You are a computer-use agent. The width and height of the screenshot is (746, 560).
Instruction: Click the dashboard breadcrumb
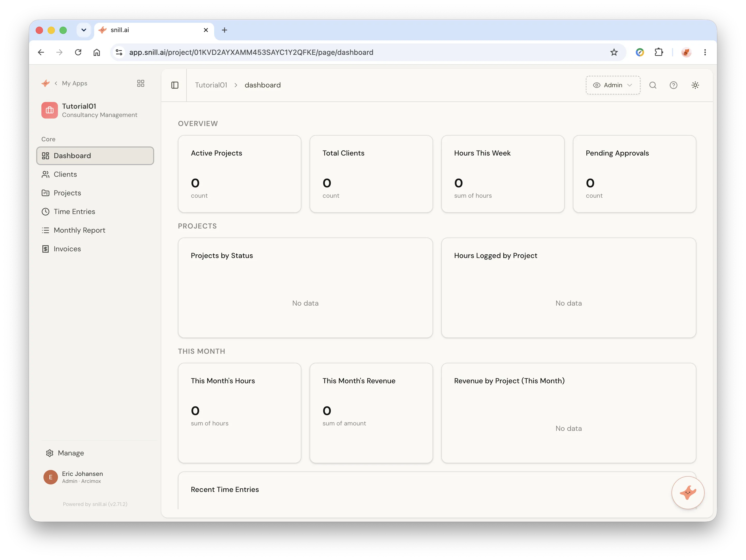(x=263, y=85)
